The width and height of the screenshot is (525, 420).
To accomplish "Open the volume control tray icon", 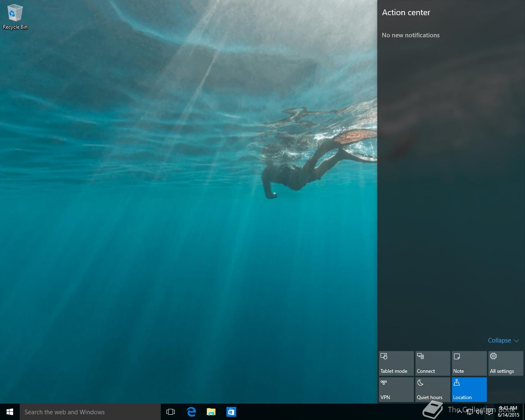I will pyautogui.click(x=479, y=412).
